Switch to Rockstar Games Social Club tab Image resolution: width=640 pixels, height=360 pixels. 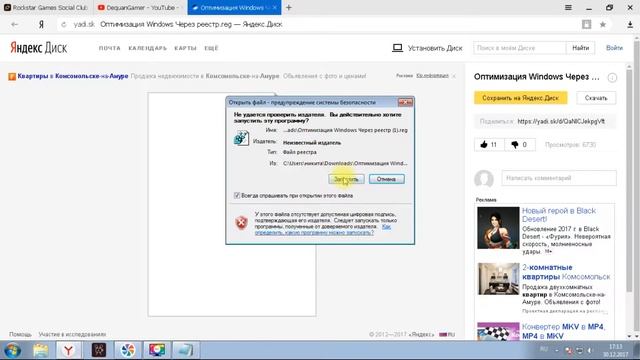(46, 7)
